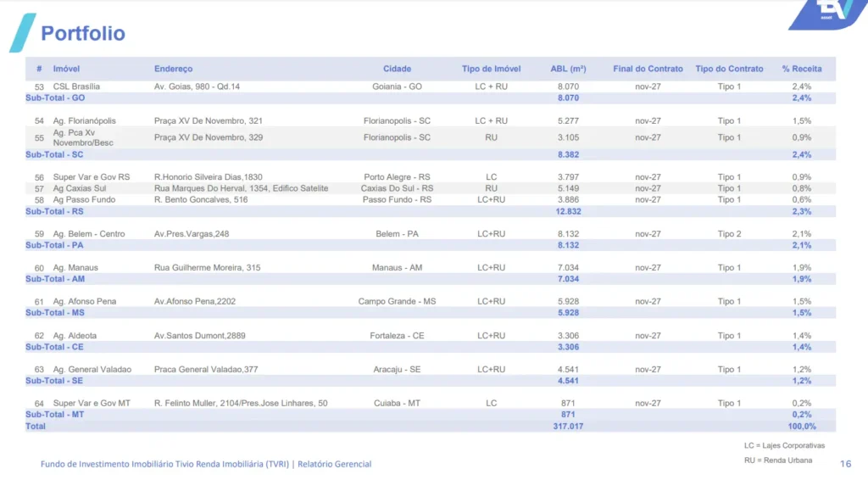Click the Sub-Total - SC row label
The height and width of the screenshot is (480, 868).
pyautogui.click(x=54, y=154)
